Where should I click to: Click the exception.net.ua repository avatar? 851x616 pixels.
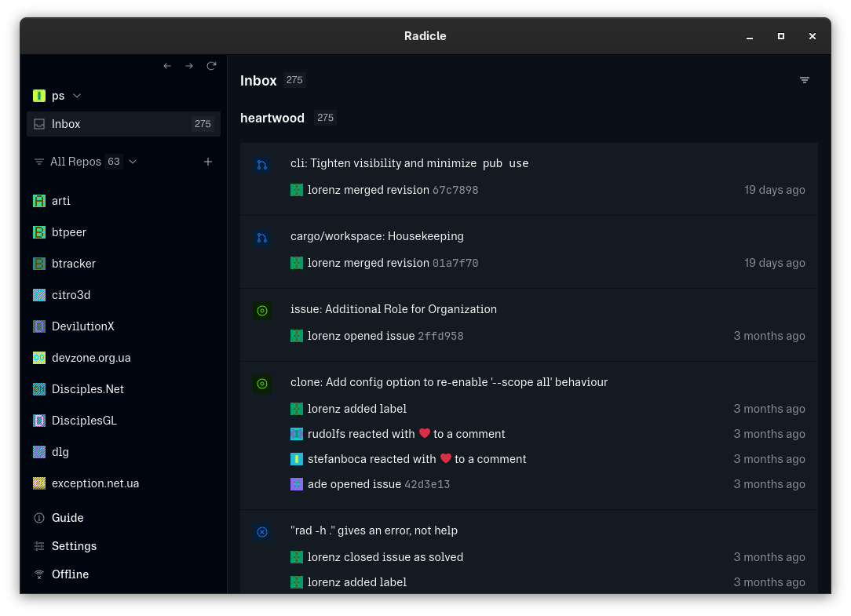tap(39, 483)
